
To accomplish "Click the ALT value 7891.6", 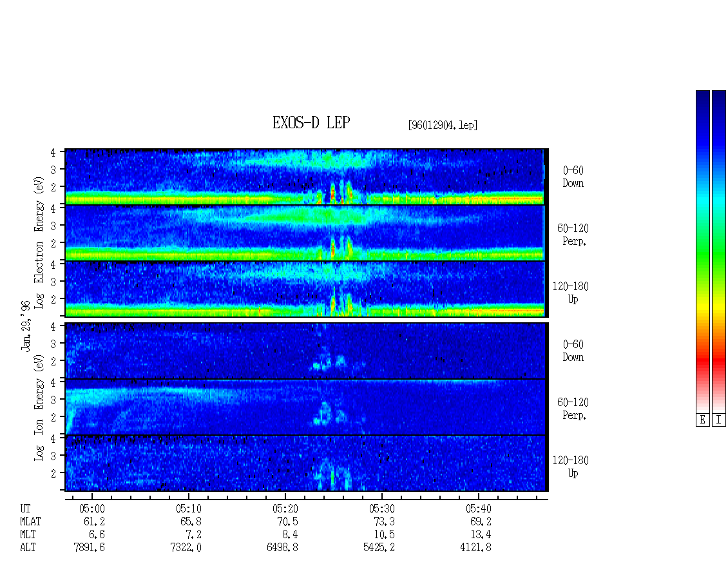I will [x=89, y=548].
